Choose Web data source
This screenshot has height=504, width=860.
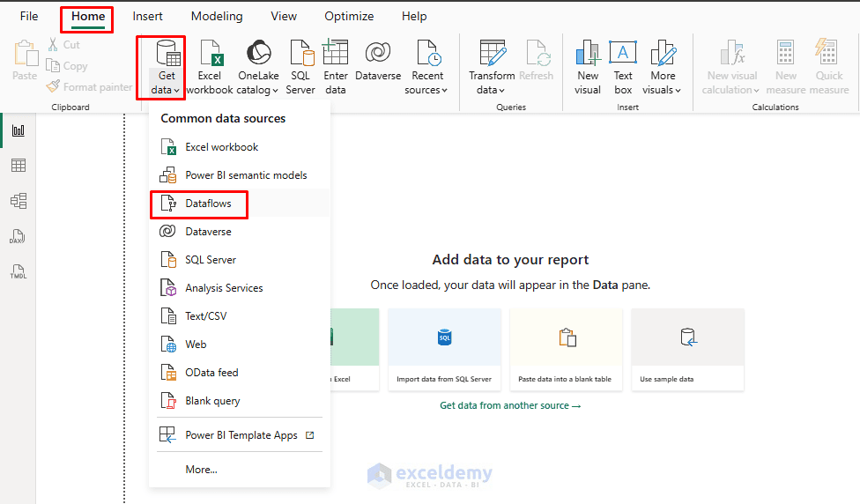point(240,345)
